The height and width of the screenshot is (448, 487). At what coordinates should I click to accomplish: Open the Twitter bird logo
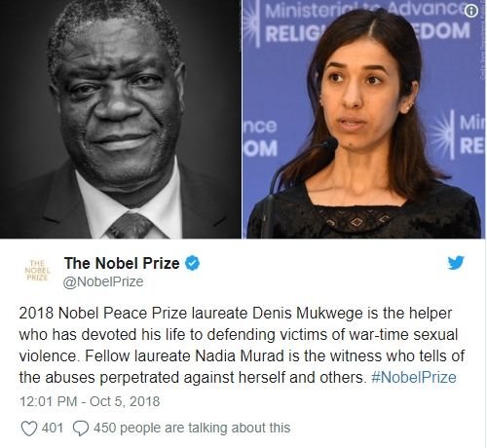pos(456,263)
